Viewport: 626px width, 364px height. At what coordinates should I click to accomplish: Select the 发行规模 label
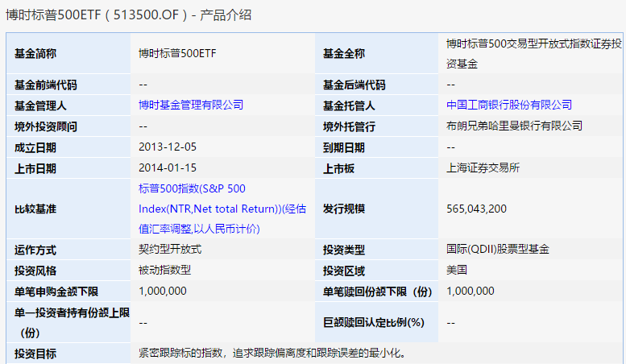tap(344, 209)
